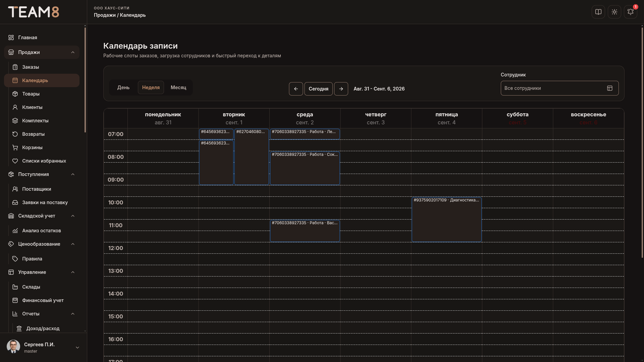
Task: Switch to the День view tab
Action: [123, 88]
